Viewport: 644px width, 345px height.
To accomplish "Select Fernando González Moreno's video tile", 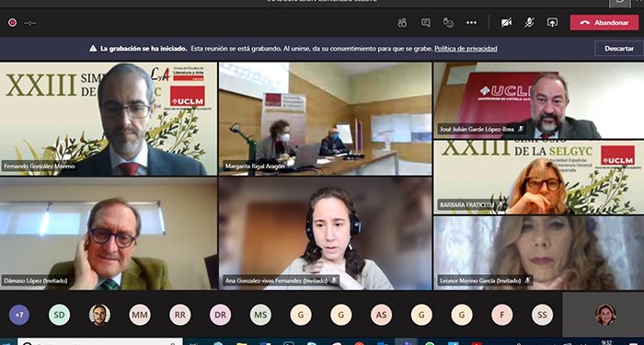I will 109,119.
